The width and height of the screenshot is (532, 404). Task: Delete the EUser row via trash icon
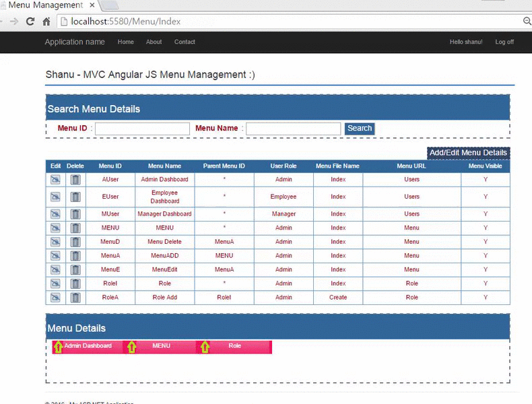pos(75,197)
